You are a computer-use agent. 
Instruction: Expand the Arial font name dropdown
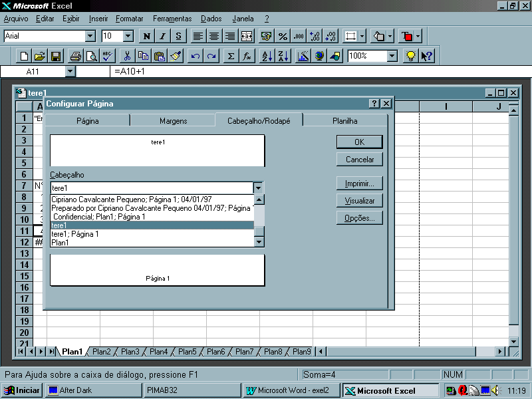(90, 36)
